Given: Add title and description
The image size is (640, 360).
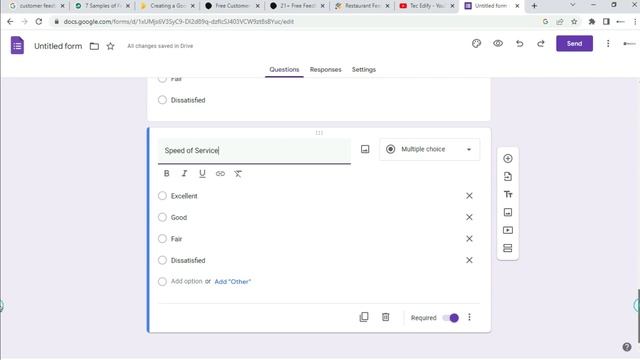Looking at the screenshot, I should (508, 194).
